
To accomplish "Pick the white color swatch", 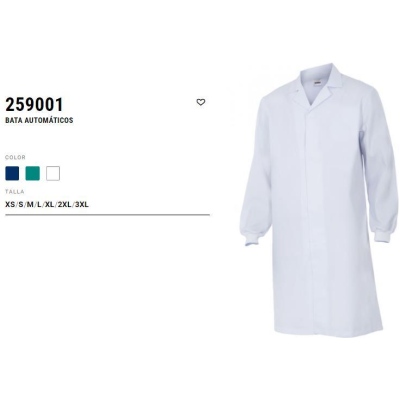I will click(53, 173).
